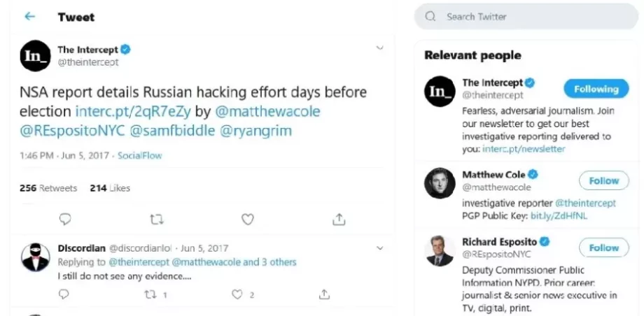Share Discordian's reply
This screenshot has width=644, height=316.
click(324, 294)
